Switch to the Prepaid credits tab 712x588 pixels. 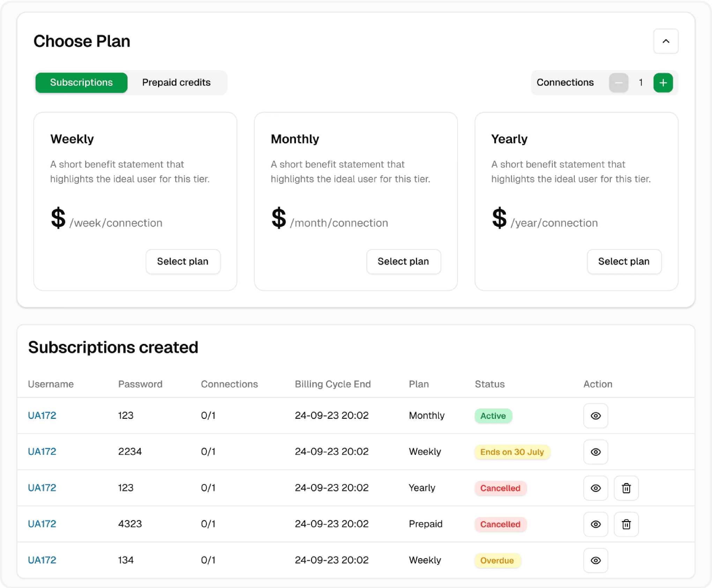tap(176, 83)
